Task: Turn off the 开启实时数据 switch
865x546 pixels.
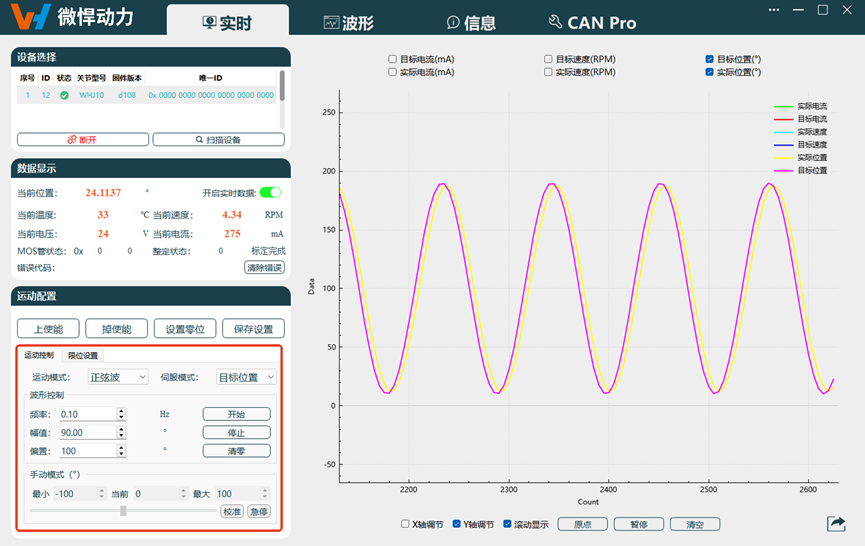Action: 270,192
